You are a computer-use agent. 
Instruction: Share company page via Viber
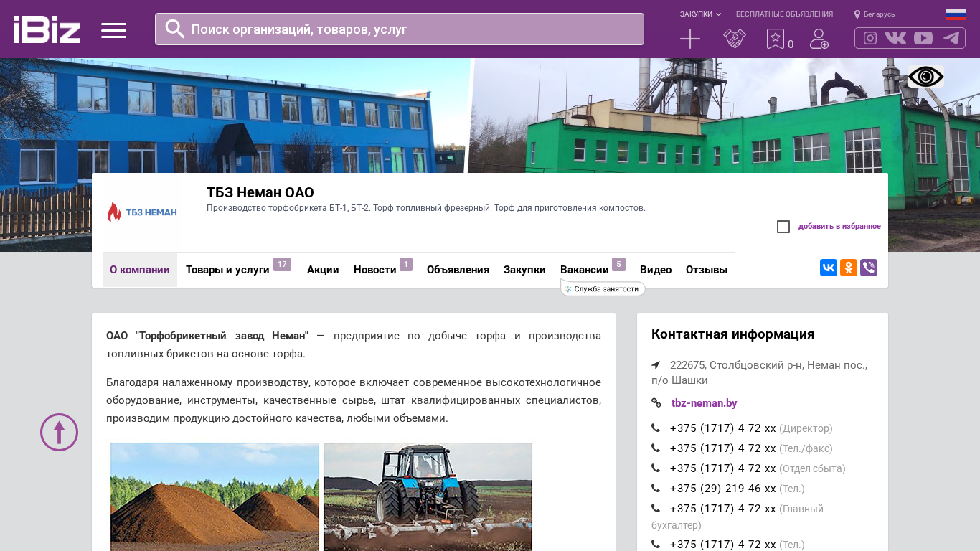point(869,268)
